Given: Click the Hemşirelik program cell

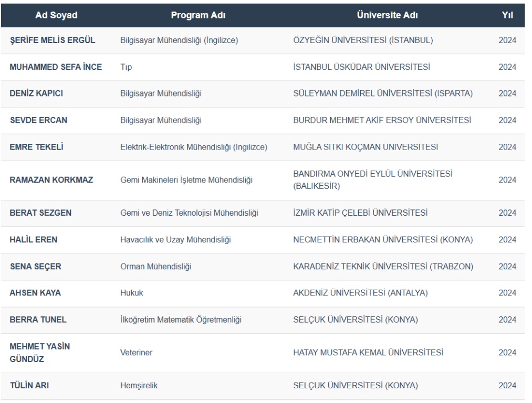Looking at the screenshot, I should pyautogui.click(x=139, y=386).
